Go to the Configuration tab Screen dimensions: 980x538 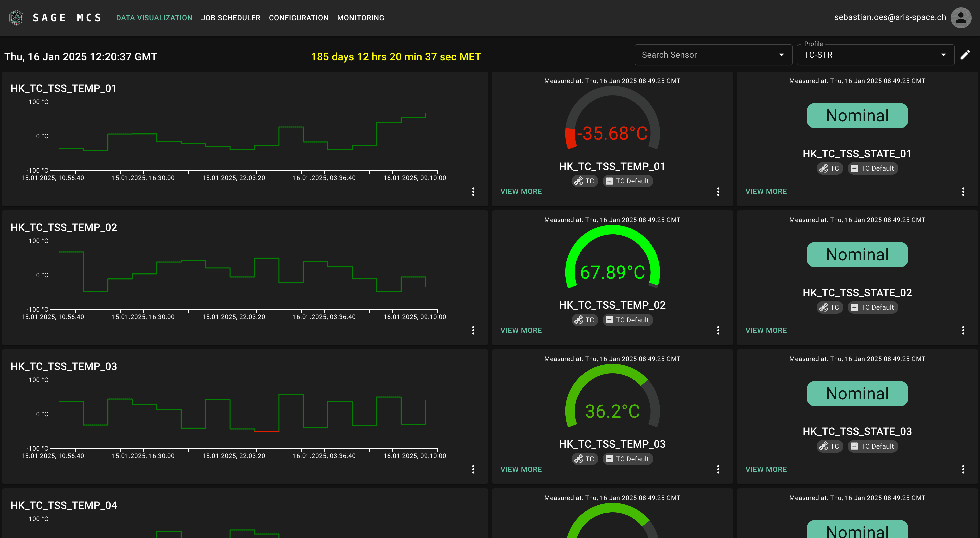point(298,18)
